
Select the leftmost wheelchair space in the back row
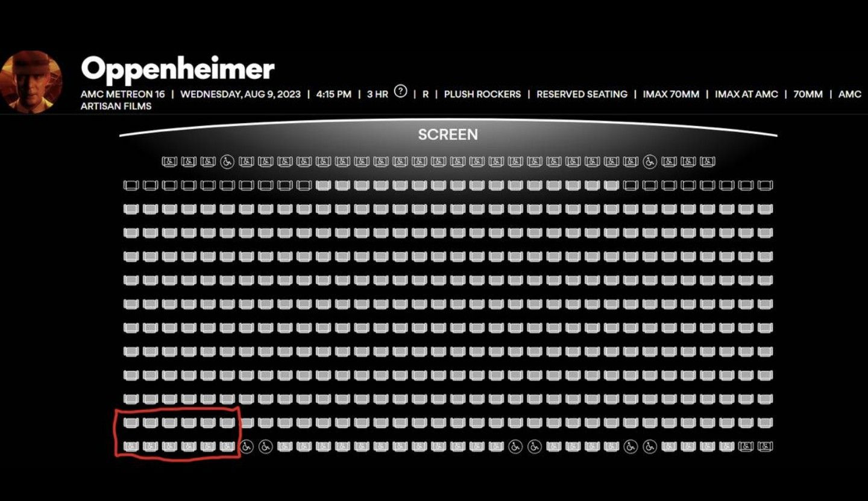246,447
